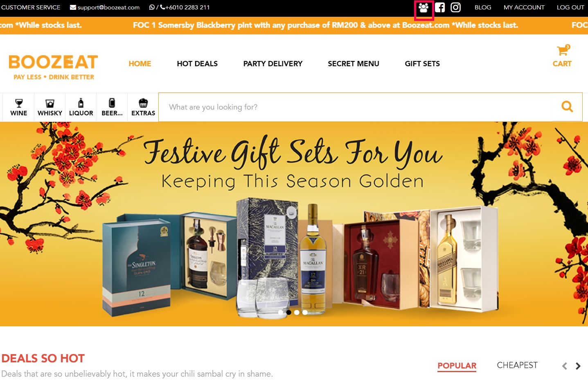Screen dimensions: 588x384
Task: Select the Beer category icon
Action: point(112,103)
